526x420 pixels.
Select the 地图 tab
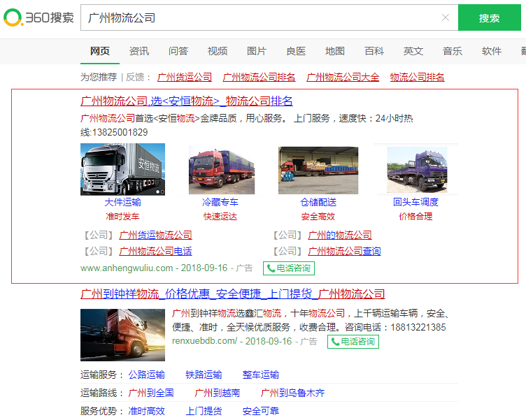pyautogui.click(x=335, y=51)
